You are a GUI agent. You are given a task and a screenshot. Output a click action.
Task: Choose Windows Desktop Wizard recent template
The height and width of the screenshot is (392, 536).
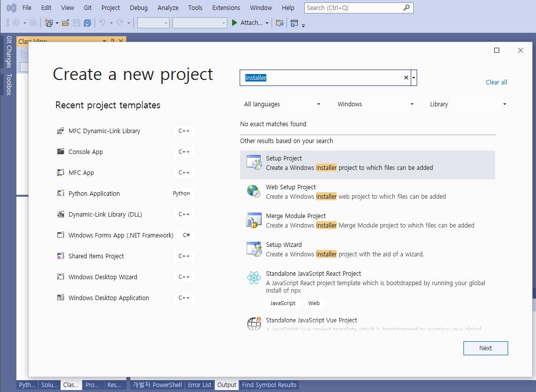coord(125,277)
